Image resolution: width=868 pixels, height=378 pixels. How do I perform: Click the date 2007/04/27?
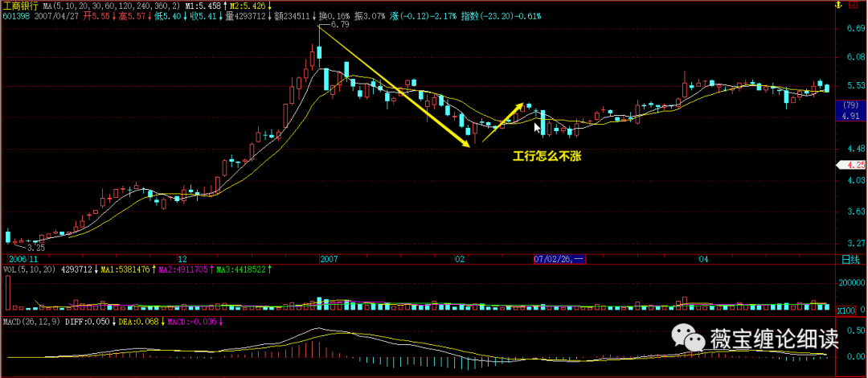pyautogui.click(x=57, y=17)
